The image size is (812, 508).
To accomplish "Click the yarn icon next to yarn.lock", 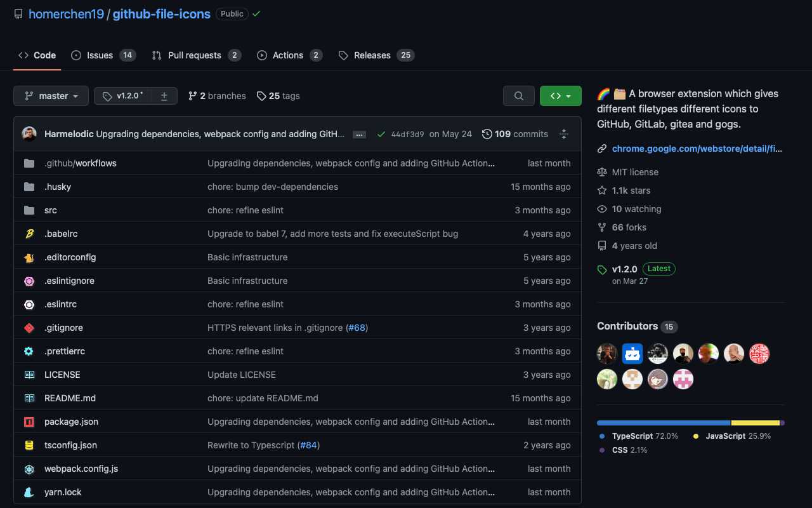I will (x=29, y=491).
